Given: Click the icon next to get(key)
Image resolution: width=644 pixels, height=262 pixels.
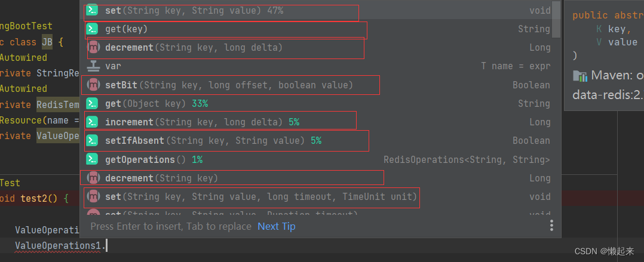Looking at the screenshot, I should click(x=92, y=29).
